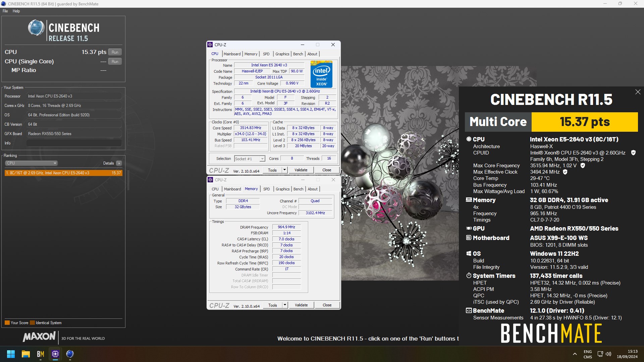Click the BenchMate Memory section icon
Screen dimensions: 644x362
469,200
